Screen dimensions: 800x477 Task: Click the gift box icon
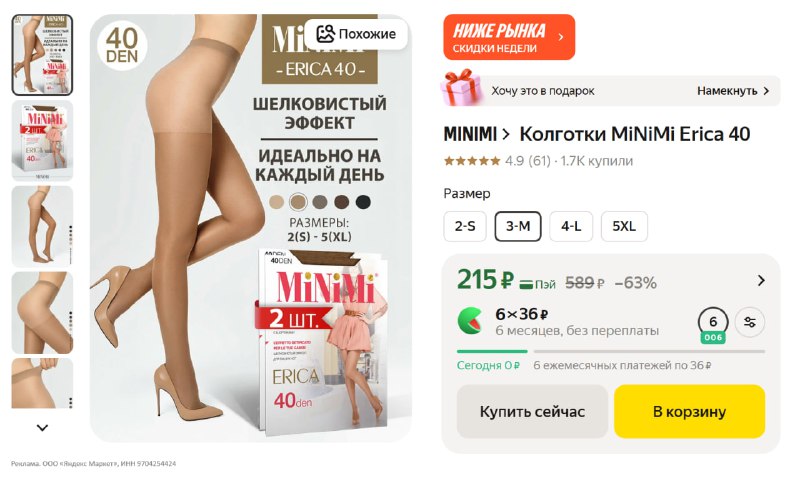pyautogui.click(x=461, y=87)
